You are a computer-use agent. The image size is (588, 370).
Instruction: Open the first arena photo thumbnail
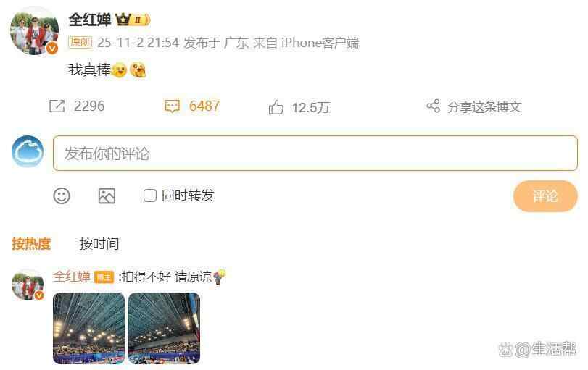coord(89,329)
